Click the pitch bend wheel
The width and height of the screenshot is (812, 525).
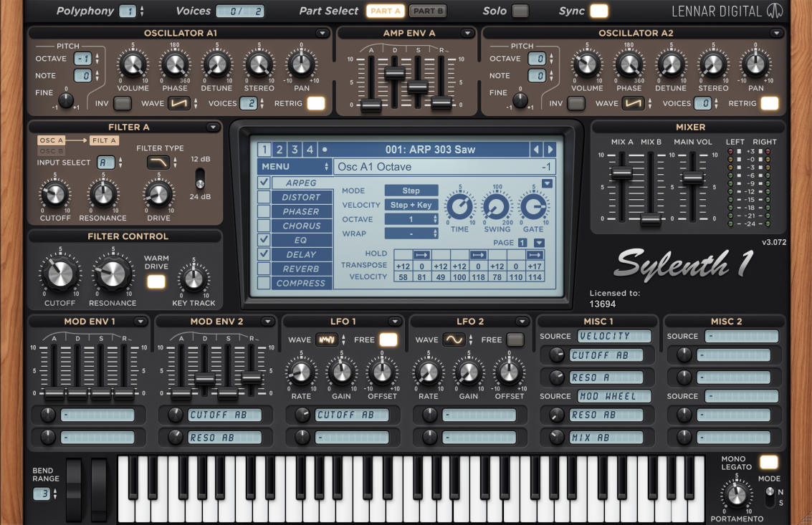pos(74,488)
